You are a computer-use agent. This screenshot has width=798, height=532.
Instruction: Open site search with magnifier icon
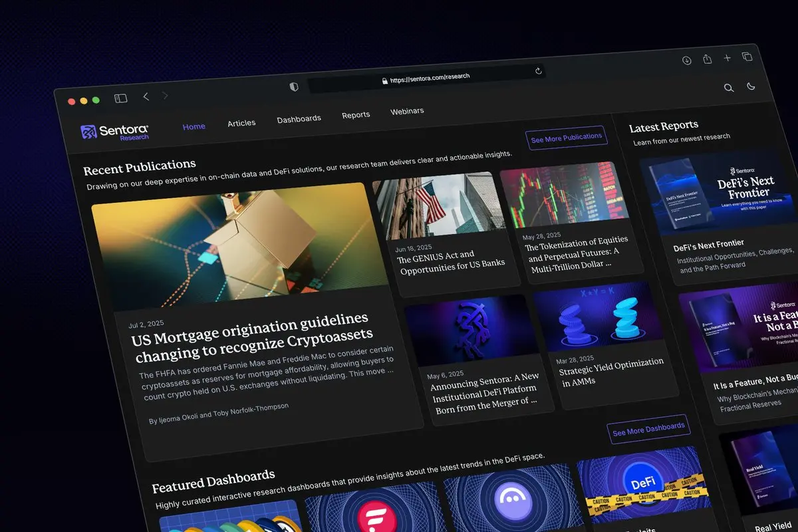[729, 88]
